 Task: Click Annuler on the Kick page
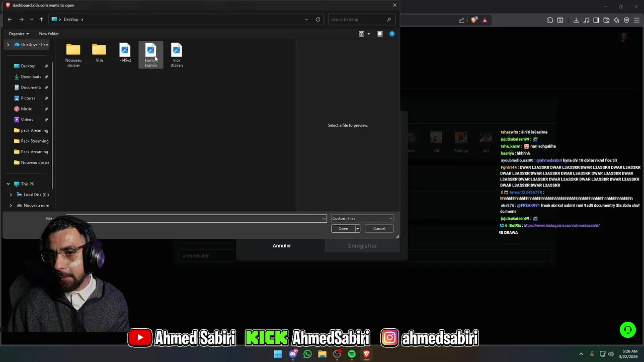pos(282,246)
